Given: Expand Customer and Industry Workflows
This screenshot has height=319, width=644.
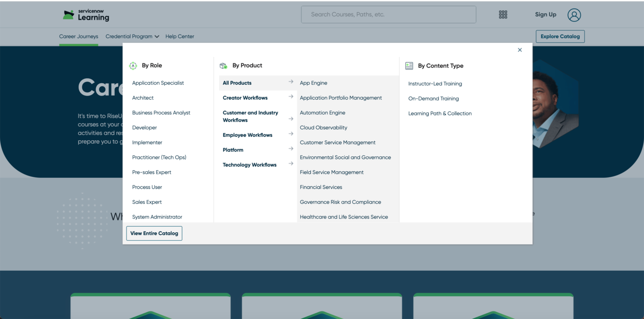Looking at the screenshot, I should coord(250,116).
